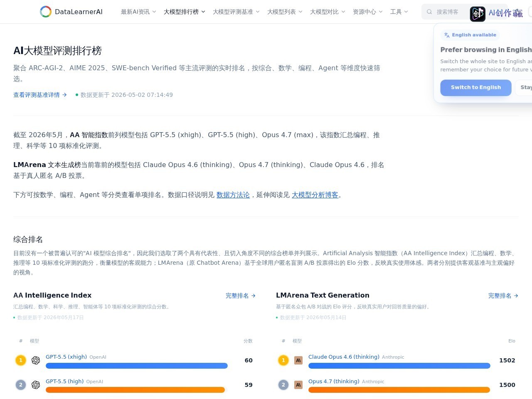Open 完整排名 for AA Intelligence Index

(241, 296)
